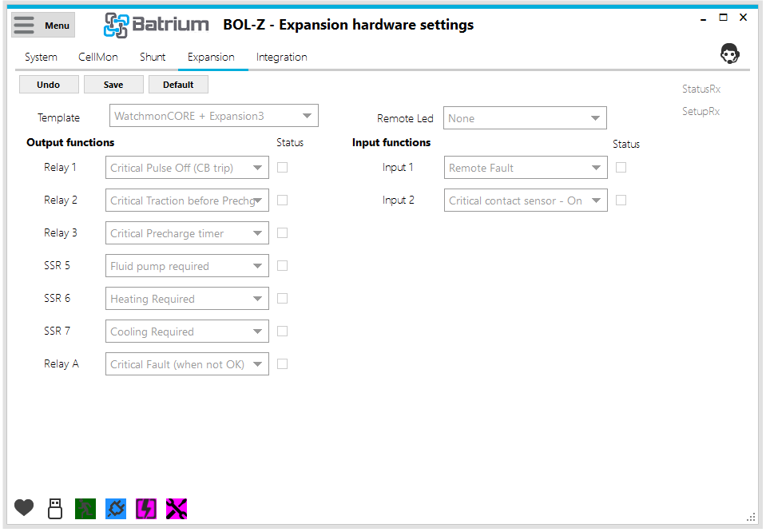766x532 pixels.
Task: Click the Save button
Action: (113, 85)
